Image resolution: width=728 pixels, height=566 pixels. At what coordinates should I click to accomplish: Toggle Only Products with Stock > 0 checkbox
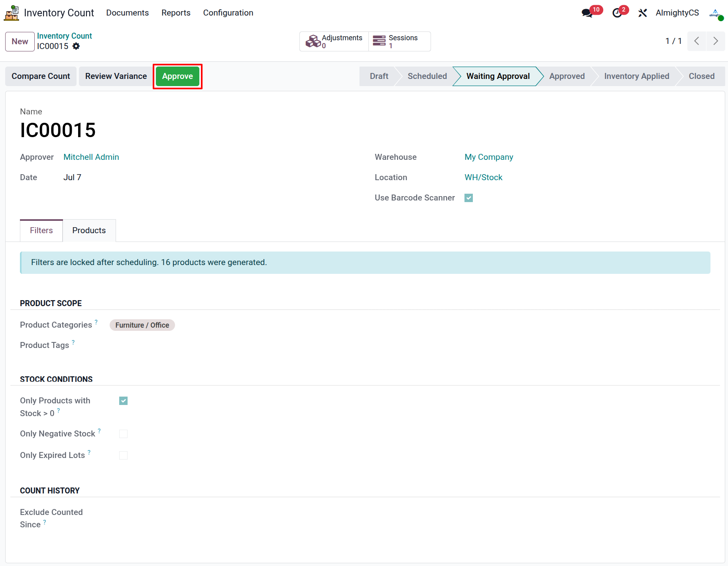tap(124, 401)
